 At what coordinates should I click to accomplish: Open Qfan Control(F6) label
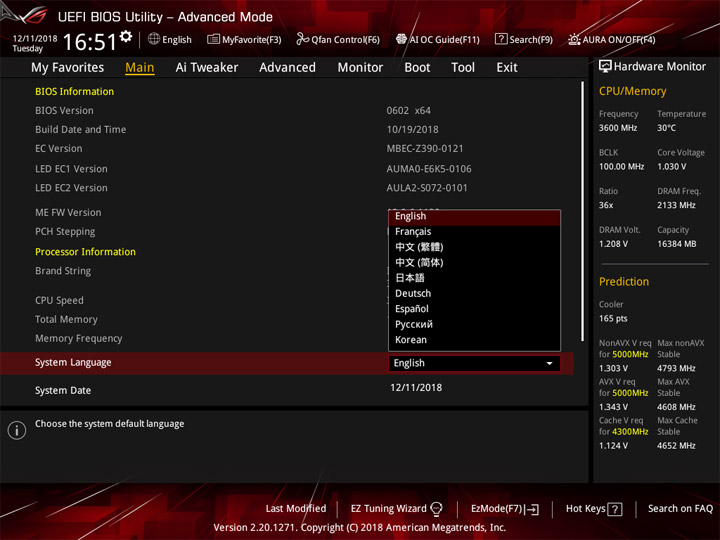coord(345,39)
